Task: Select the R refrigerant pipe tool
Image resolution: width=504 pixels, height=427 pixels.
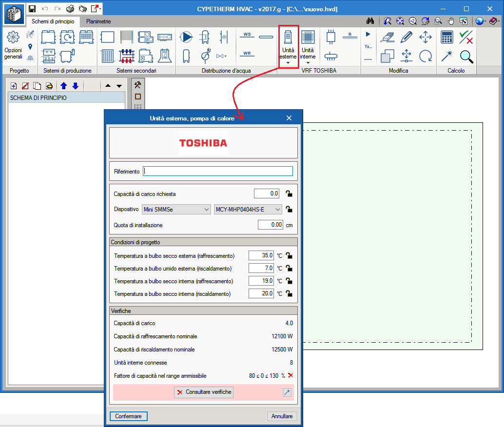Action: coord(350,36)
